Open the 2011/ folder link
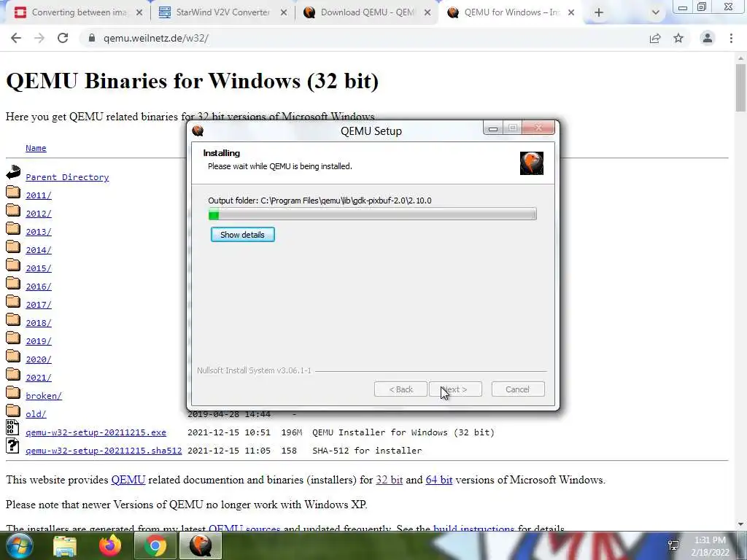Screen dimensions: 747x560 [x=39, y=195]
